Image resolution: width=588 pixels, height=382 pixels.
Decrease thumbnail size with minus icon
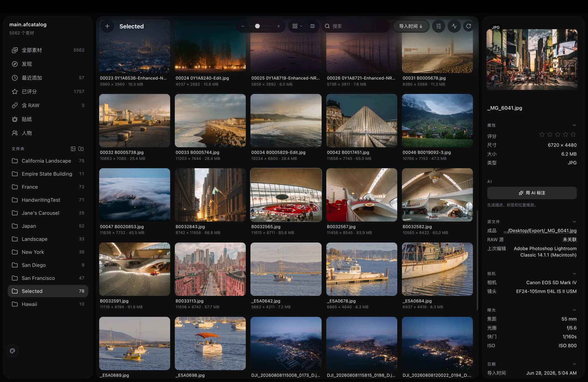[x=243, y=26]
